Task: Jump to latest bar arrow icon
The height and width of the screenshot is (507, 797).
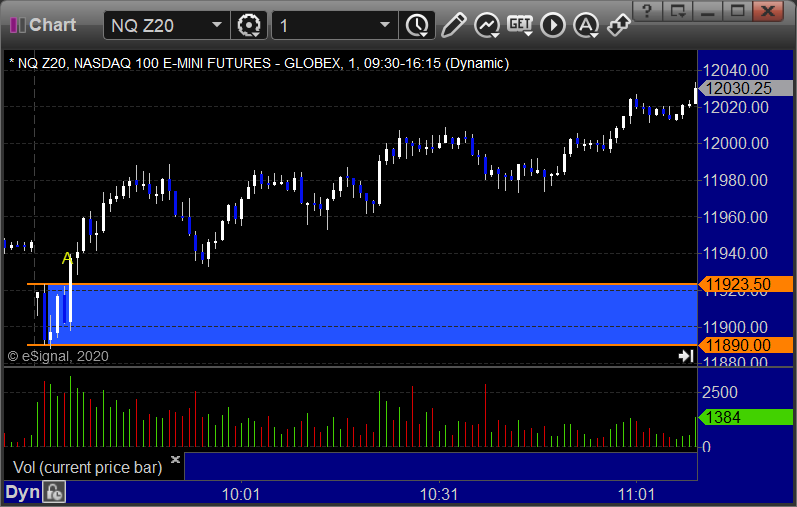Action: tap(686, 355)
